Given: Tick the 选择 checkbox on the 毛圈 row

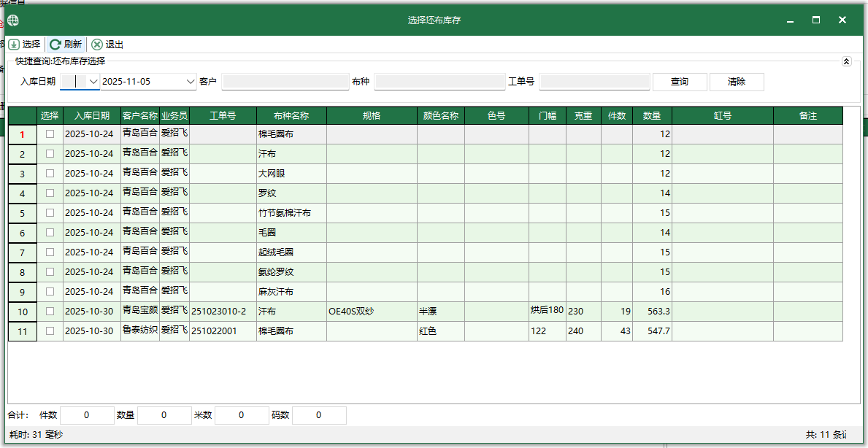Looking at the screenshot, I should pos(50,232).
